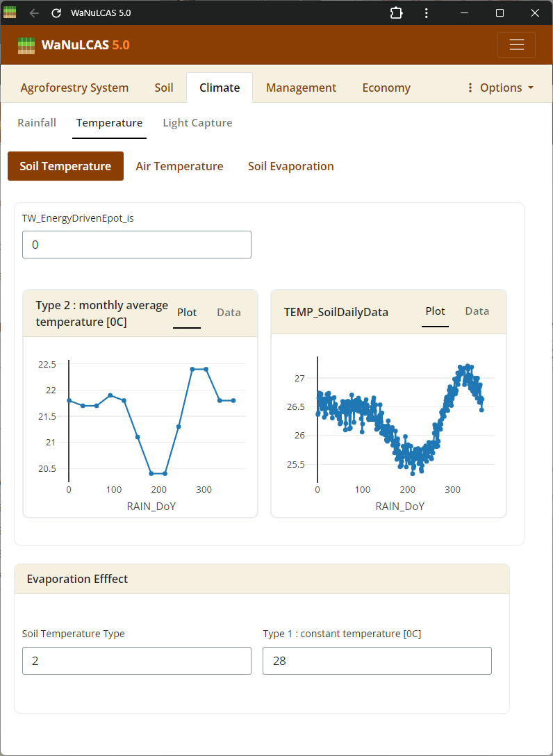The width and height of the screenshot is (553, 756).
Task: Open the hamburger navigation menu
Action: point(516,45)
